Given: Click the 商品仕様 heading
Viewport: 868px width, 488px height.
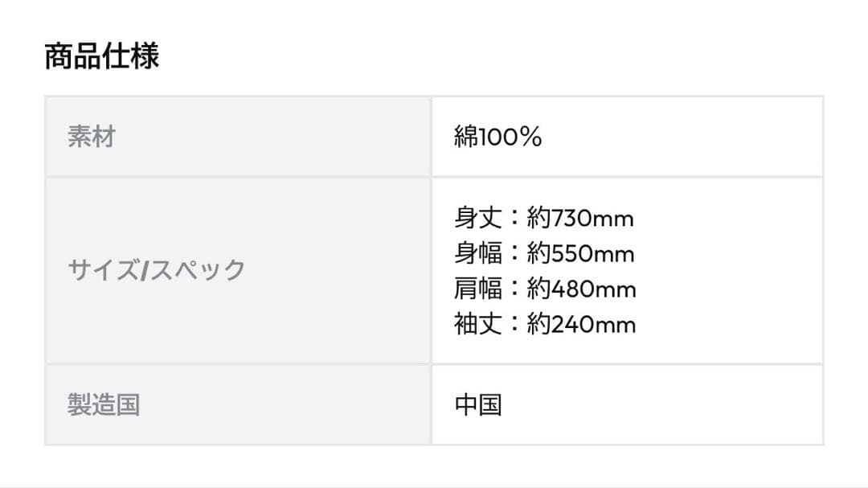Looking at the screenshot, I should pos(101,56).
